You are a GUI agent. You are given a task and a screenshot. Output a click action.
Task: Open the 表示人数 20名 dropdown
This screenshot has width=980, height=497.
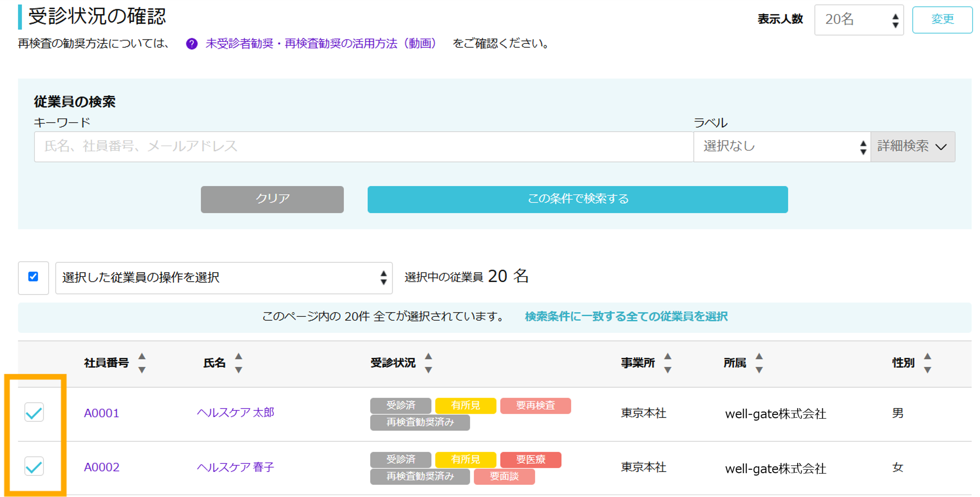click(x=859, y=20)
